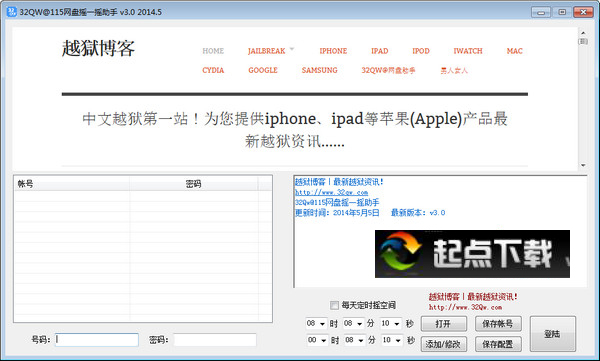Image resolution: width=600 pixels, height=361 pixels.
Task: Open the IPHONE navigation menu item
Action: (x=333, y=51)
